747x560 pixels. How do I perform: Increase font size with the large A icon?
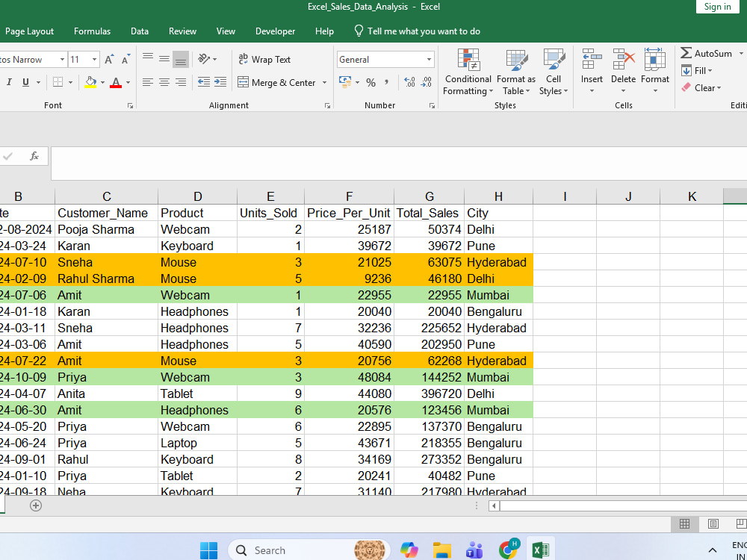tap(109, 60)
